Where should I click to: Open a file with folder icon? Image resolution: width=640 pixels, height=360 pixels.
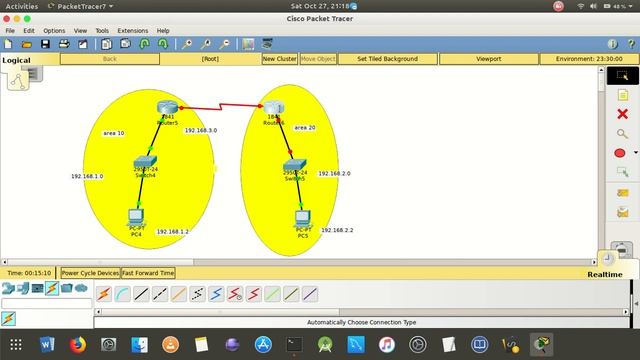coord(27,44)
